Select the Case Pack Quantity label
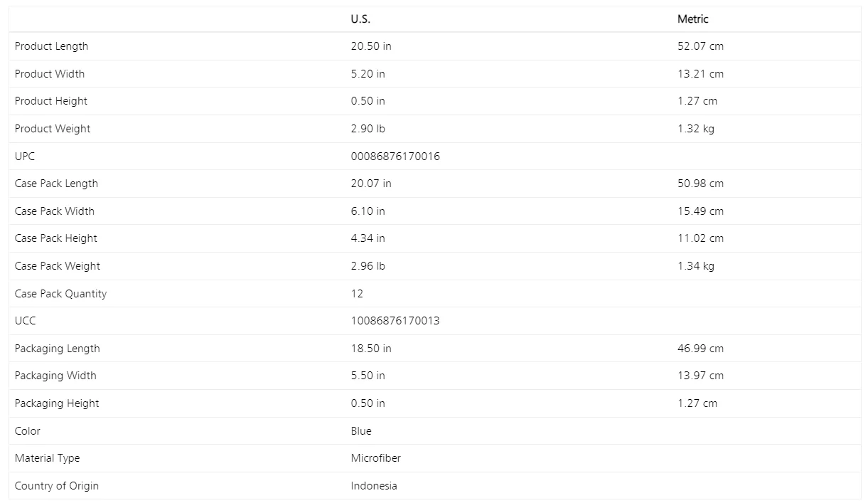 point(60,294)
